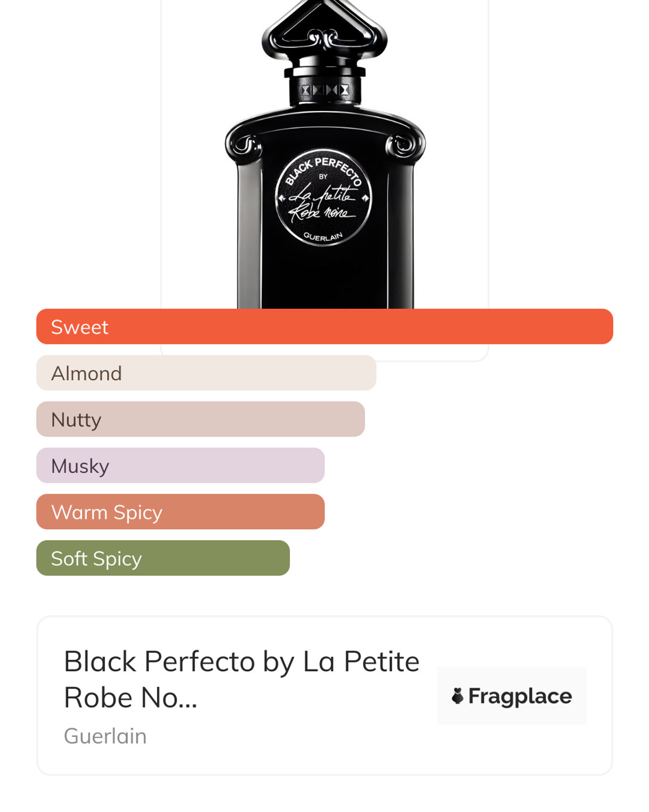Click the Fragplace wordmark

[520, 696]
